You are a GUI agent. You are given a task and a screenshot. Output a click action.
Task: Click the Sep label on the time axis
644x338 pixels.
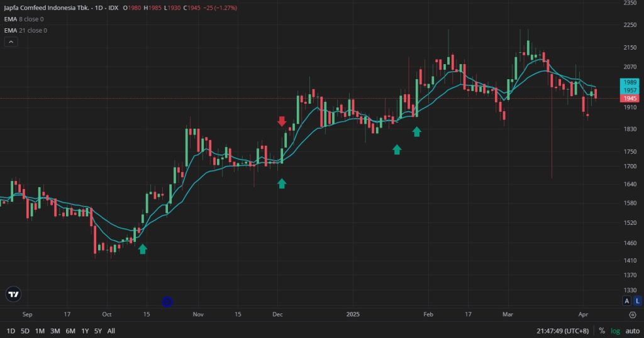pyautogui.click(x=27, y=314)
